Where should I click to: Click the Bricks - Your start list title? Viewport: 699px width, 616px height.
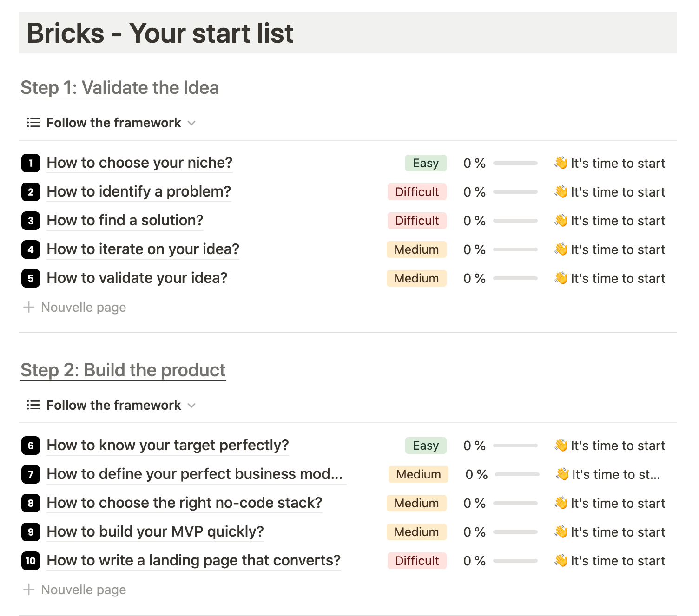(160, 33)
